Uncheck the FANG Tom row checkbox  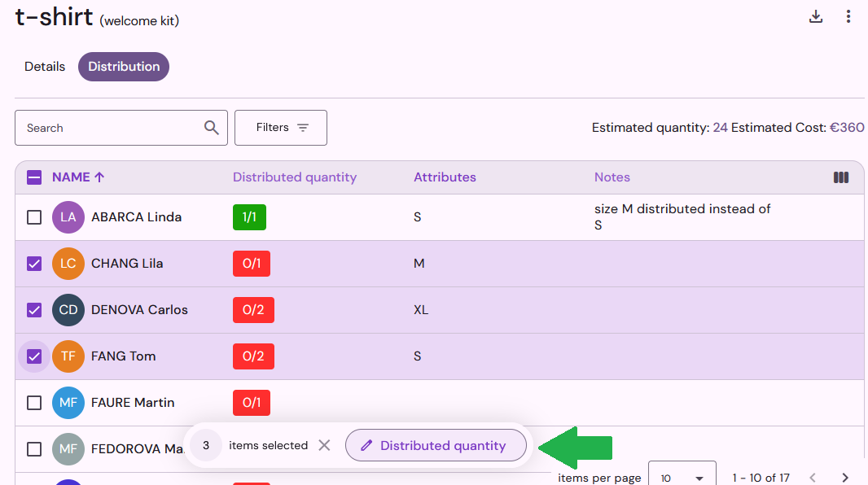[x=34, y=356]
